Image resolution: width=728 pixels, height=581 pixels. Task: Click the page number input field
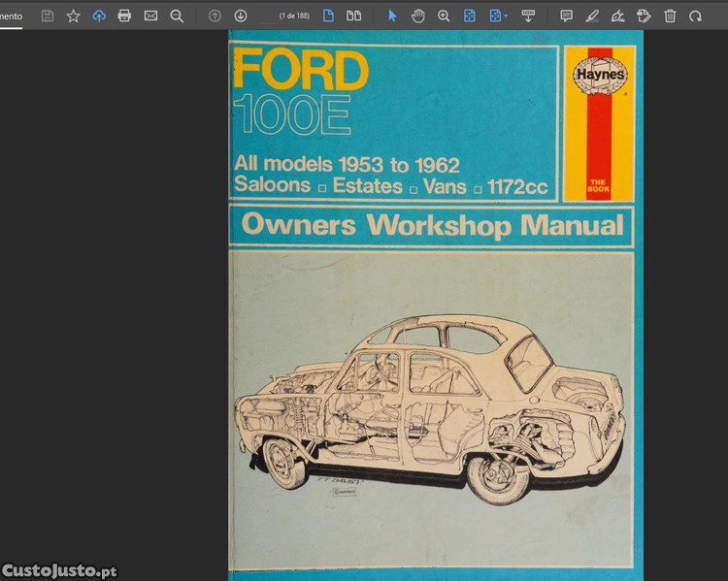coord(266,16)
